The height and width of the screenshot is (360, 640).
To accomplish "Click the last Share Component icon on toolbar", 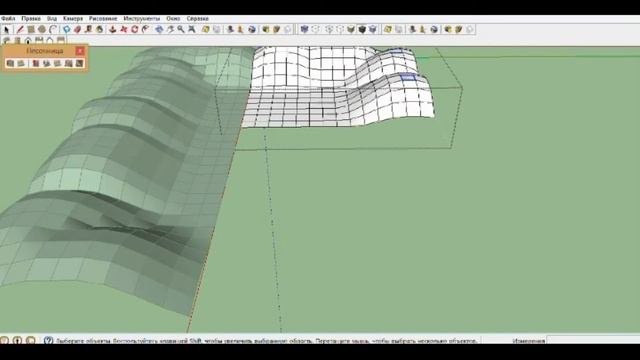I will (470, 29).
